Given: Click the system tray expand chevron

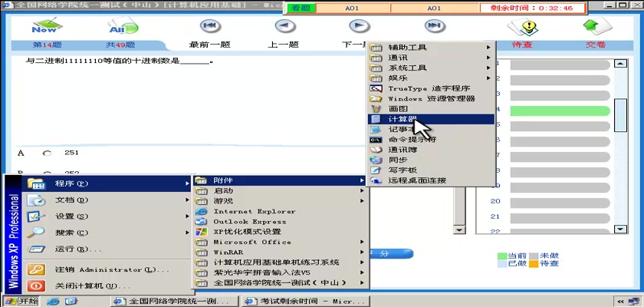Looking at the screenshot, I should [x=620, y=302].
